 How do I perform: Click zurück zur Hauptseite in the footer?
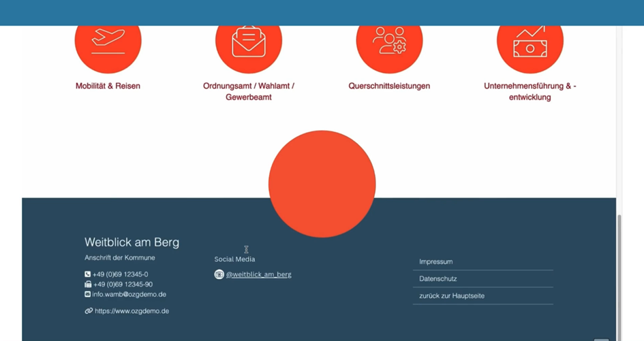[x=452, y=296]
